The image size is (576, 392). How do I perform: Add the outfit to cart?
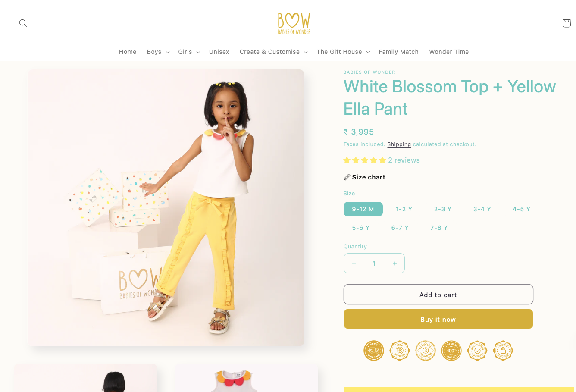coord(438,295)
